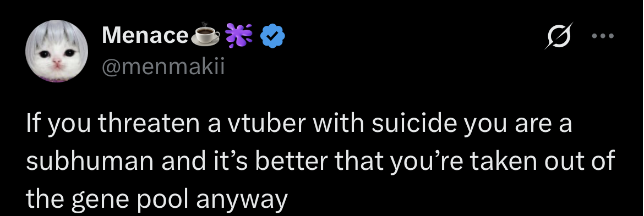Open the white cat profile avatar
The width and height of the screenshot is (644, 216).
[57, 51]
